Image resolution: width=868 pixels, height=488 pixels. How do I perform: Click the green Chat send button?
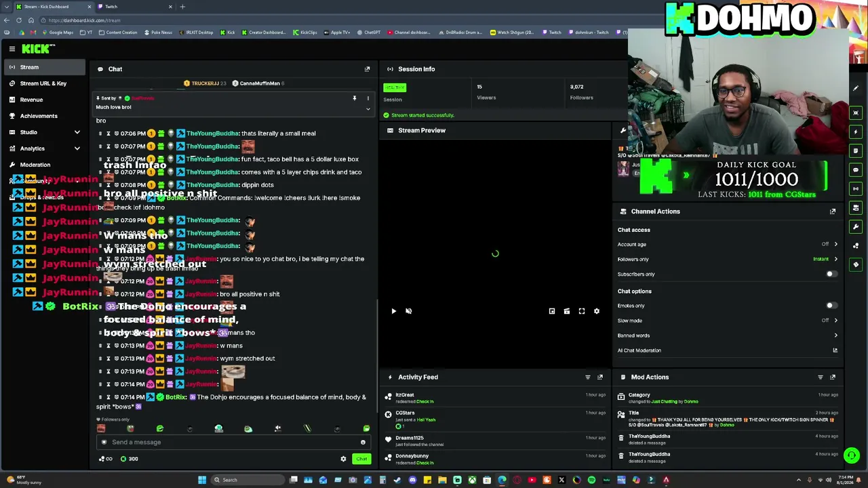click(361, 459)
